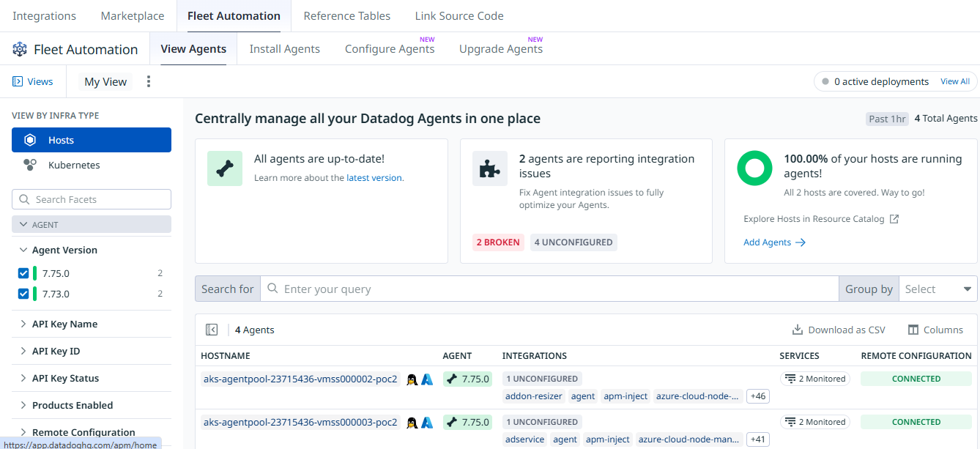980x449 pixels.
Task: Open the My View three-dot menu
Action: pyautogui.click(x=149, y=81)
